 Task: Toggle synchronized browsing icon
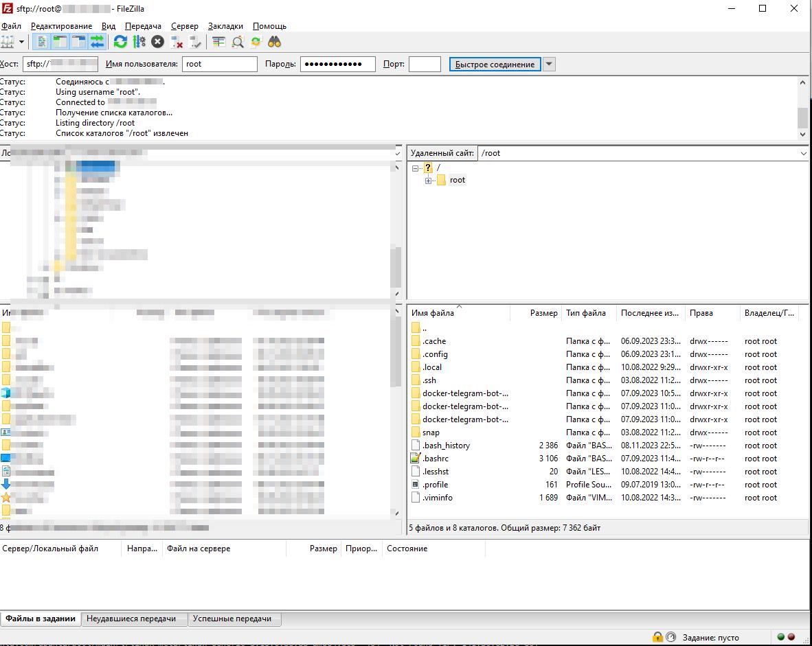coord(256,42)
